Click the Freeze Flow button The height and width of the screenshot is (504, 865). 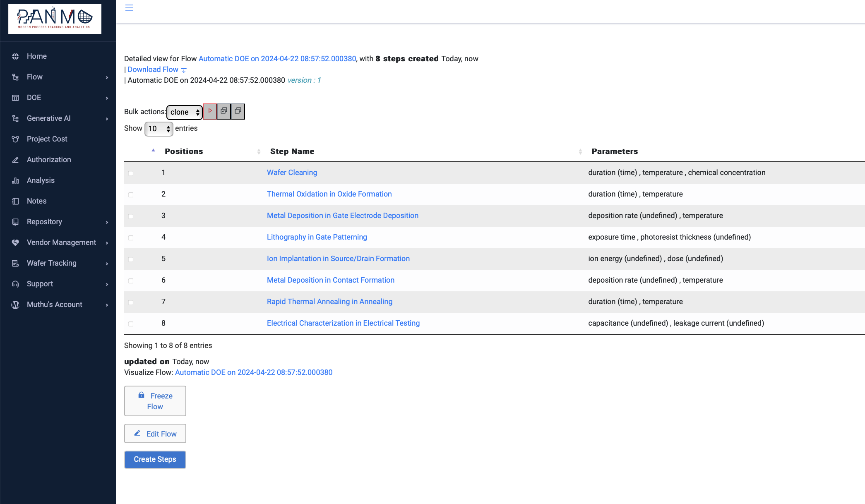(155, 401)
